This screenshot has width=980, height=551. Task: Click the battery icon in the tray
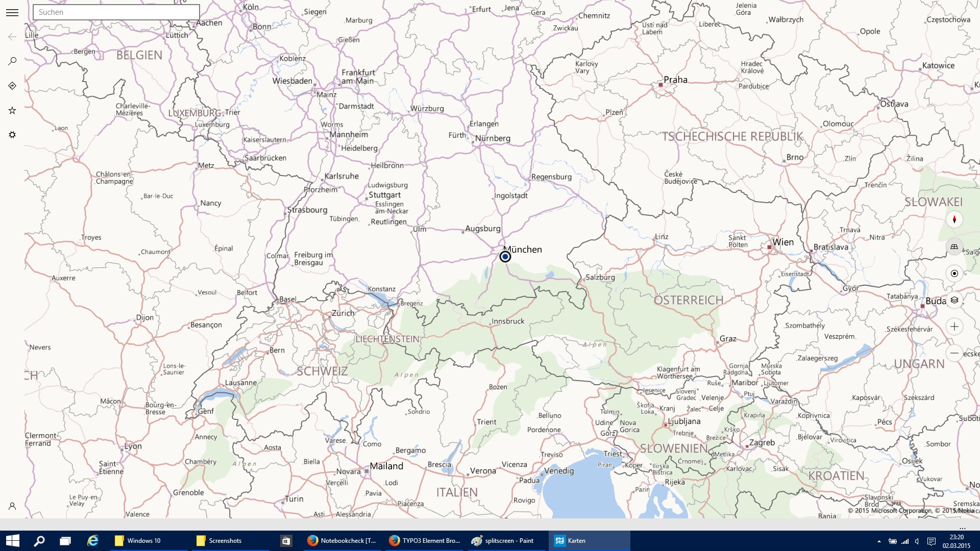[892, 541]
